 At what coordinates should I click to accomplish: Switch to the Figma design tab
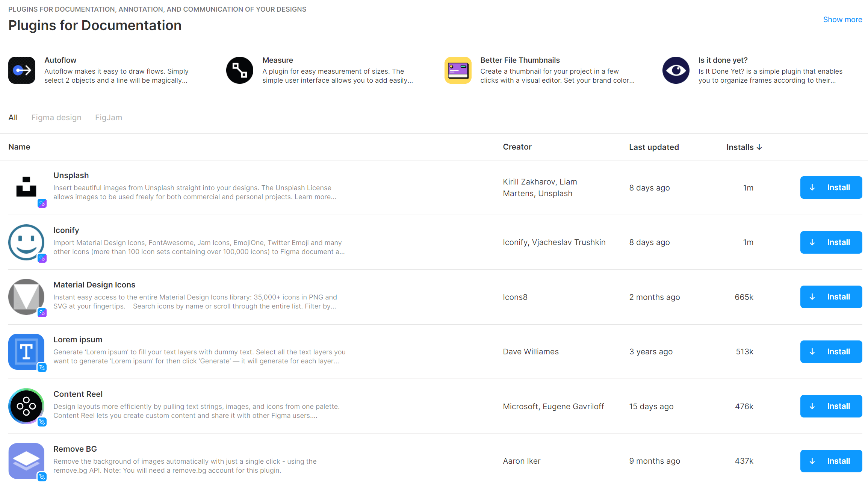(x=56, y=118)
